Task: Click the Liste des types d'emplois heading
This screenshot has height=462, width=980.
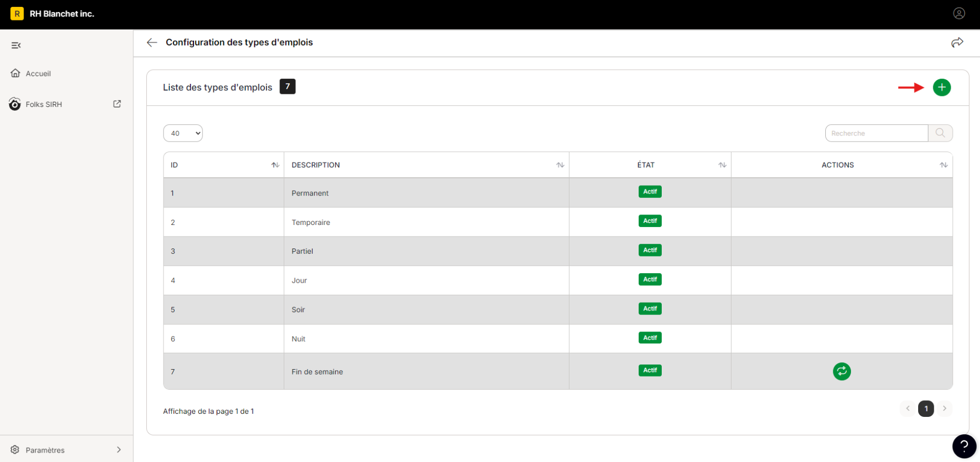Action: (218, 88)
